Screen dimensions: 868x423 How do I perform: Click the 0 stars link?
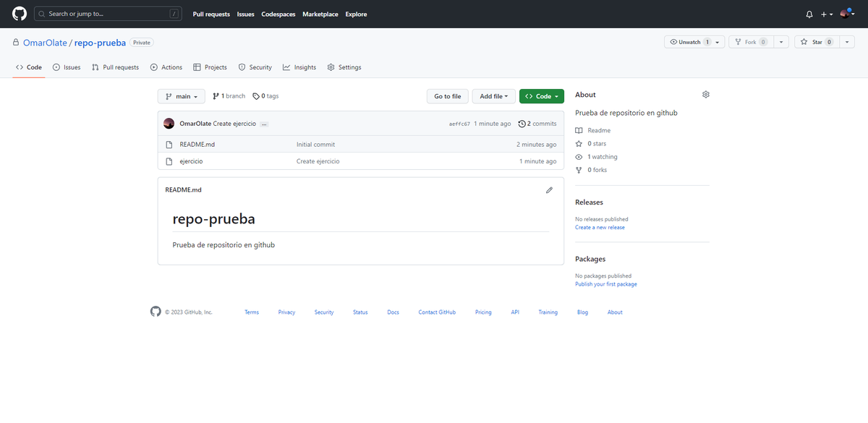point(591,144)
